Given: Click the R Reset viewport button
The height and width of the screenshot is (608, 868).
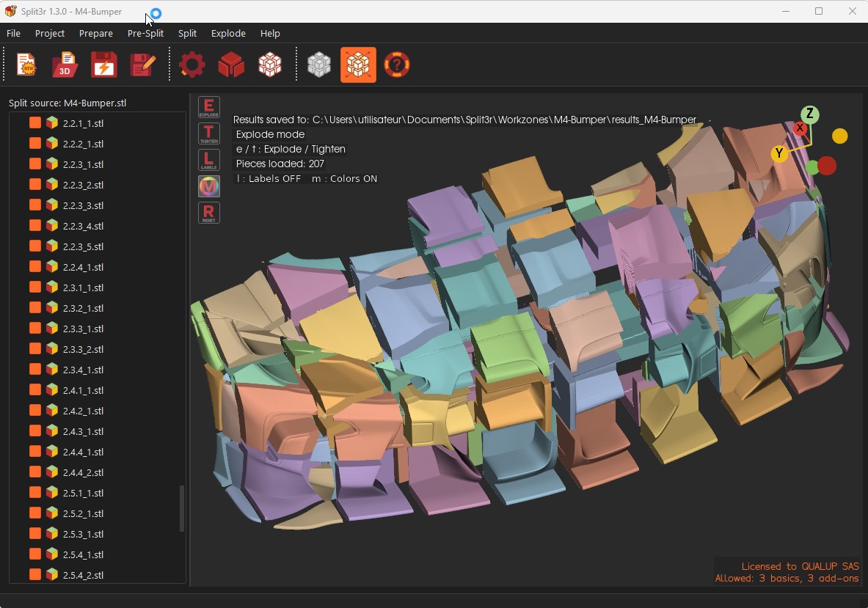Looking at the screenshot, I should pyautogui.click(x=208, y=213).
